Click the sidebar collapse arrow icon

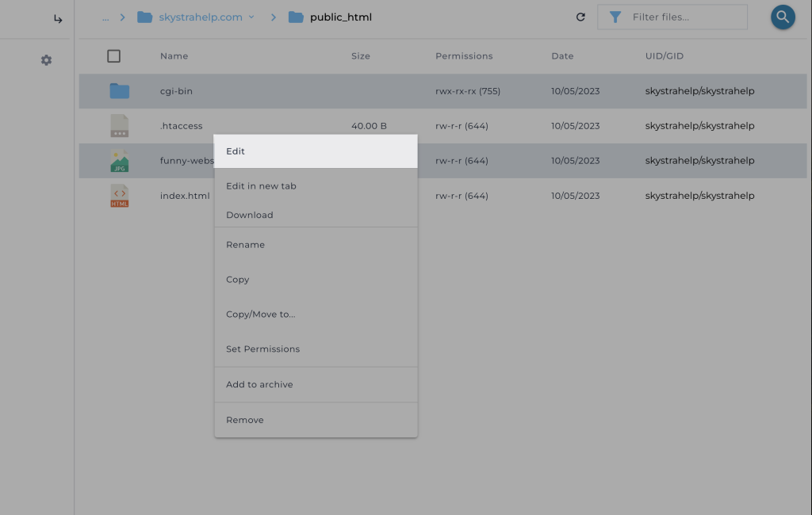coord(58,19)
